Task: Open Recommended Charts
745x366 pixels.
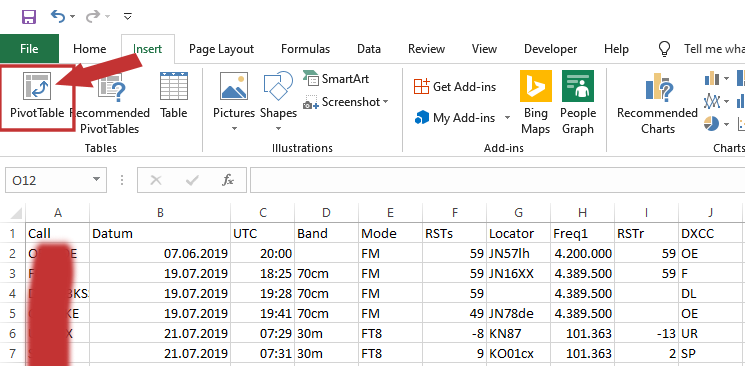Action: (x=658, y=104)
